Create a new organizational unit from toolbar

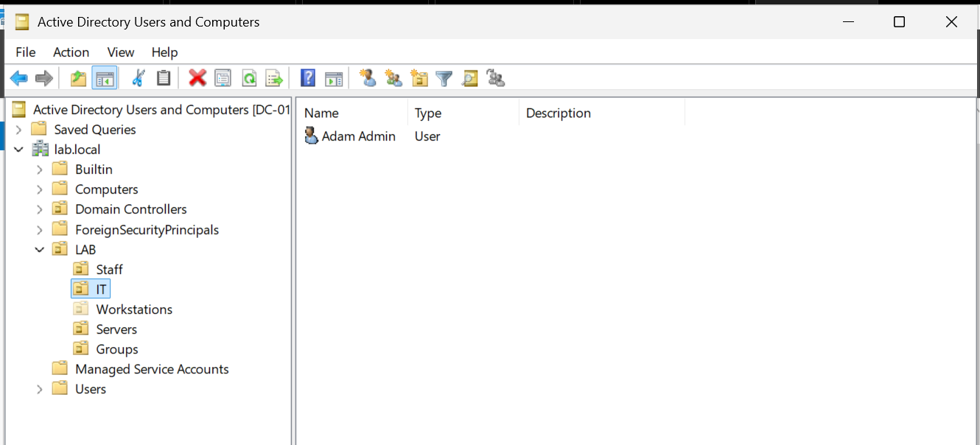pos(419,78)
